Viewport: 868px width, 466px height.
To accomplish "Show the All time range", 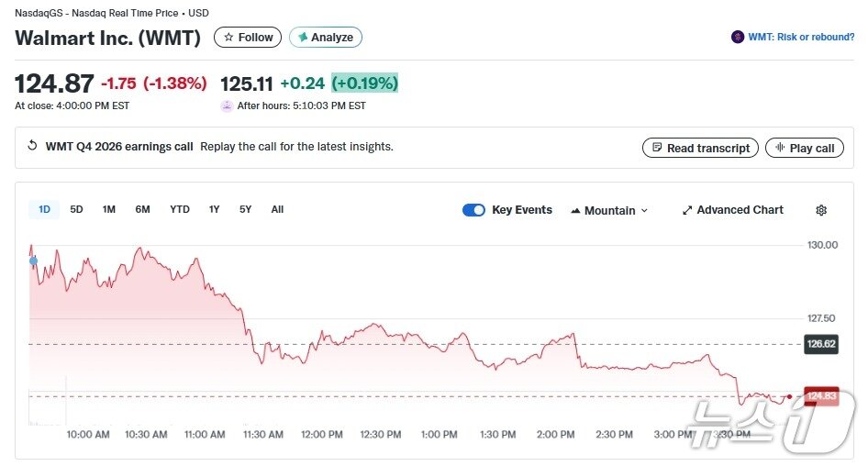I will tap(277, 209).
